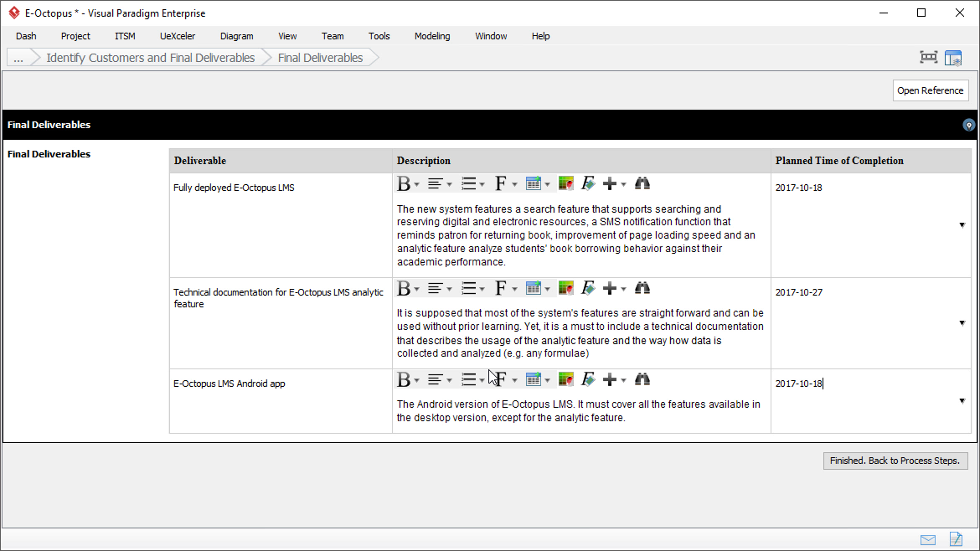Click binoculars find icon in Technical documentation row
Viewport: 980px width, 551px height.
[x=642, y=288]
